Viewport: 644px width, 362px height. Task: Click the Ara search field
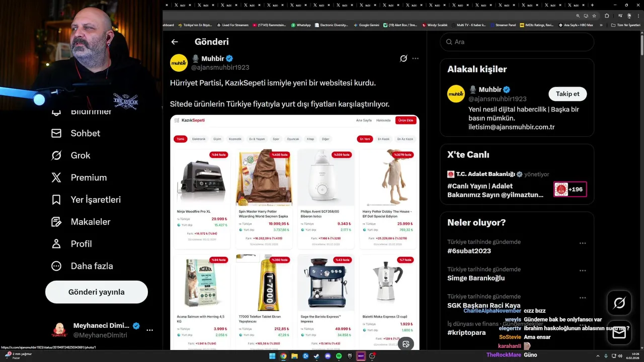[x=517, y=42]
